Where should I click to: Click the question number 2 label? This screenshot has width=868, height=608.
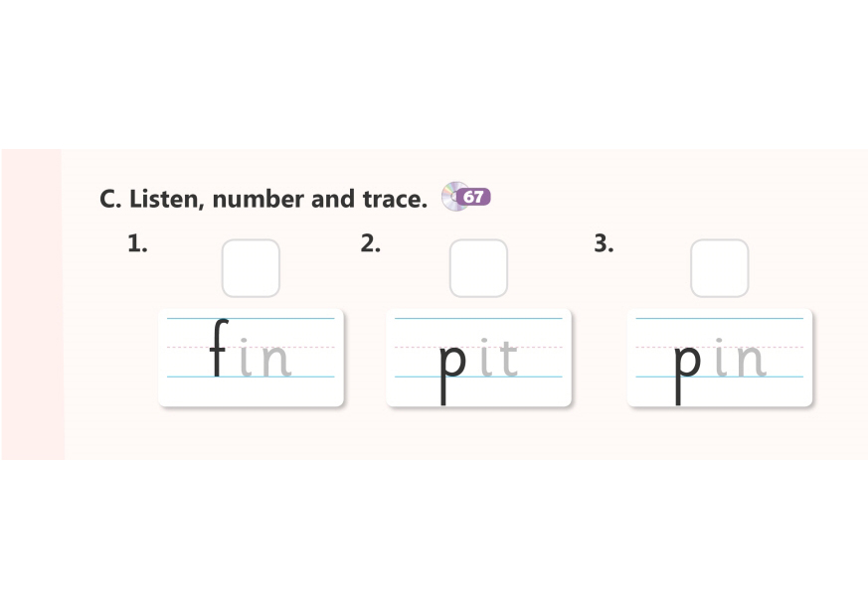pos(370,244)
